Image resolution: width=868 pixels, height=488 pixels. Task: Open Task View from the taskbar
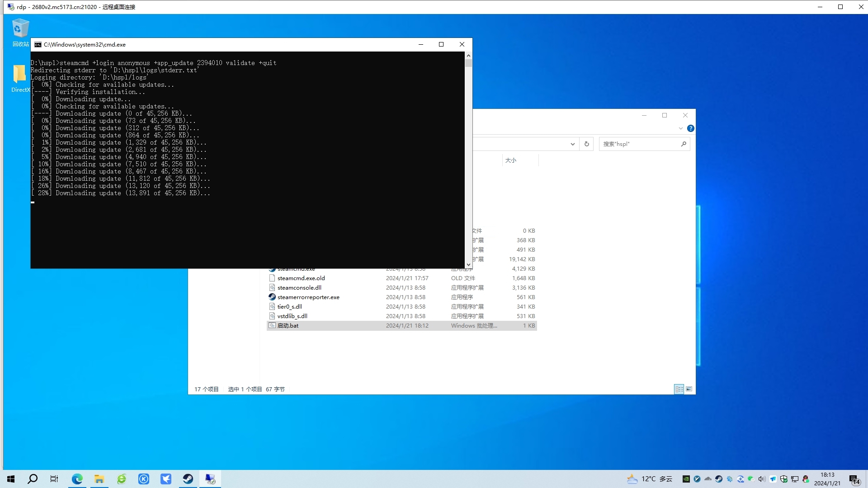pos(54,479)
